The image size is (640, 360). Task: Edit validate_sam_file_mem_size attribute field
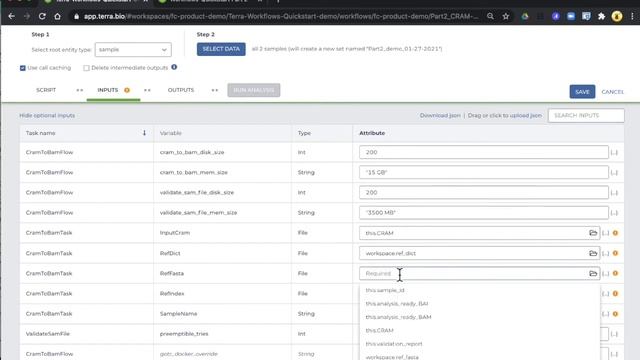[x=484, y=213]
